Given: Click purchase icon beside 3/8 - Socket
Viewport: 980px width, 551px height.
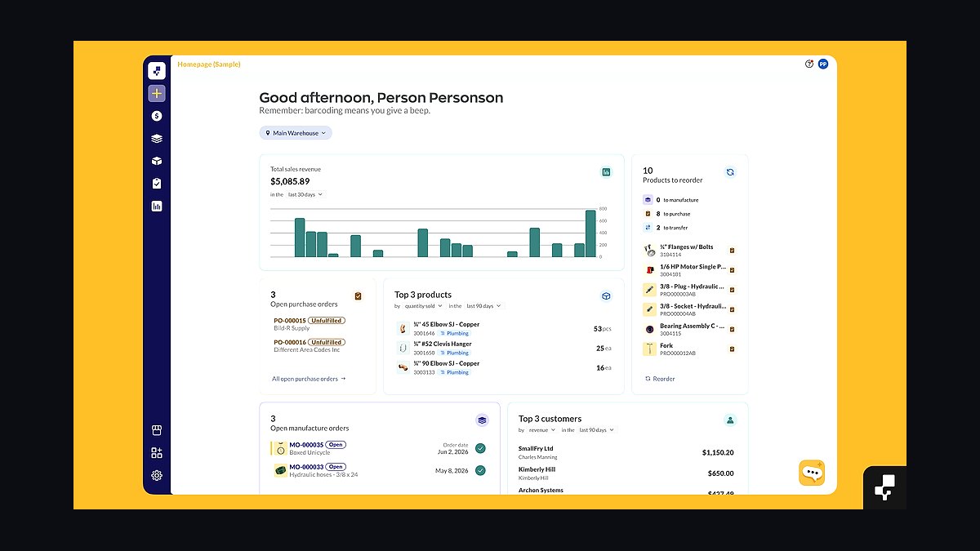Looking at the screenshot, I should [x=732, y=309].
